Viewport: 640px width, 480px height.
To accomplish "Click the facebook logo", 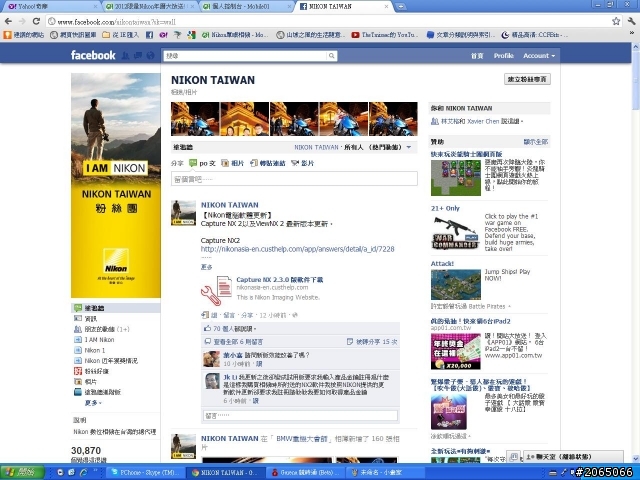I will click(x=93, y=55).
